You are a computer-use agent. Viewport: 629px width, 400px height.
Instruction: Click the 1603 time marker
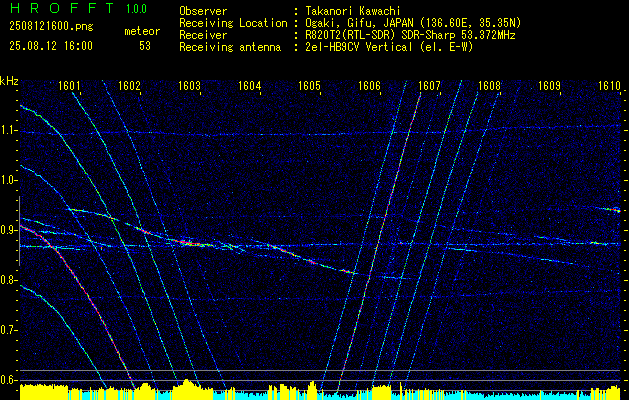[x=189, y=86]
